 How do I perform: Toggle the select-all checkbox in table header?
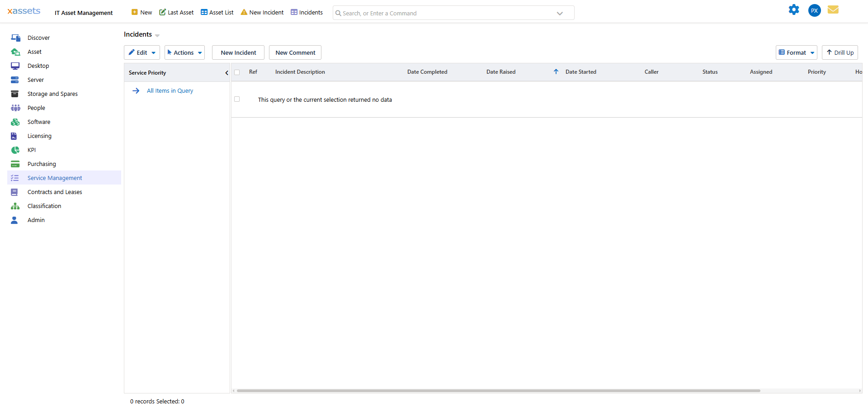tap(237, 72)
